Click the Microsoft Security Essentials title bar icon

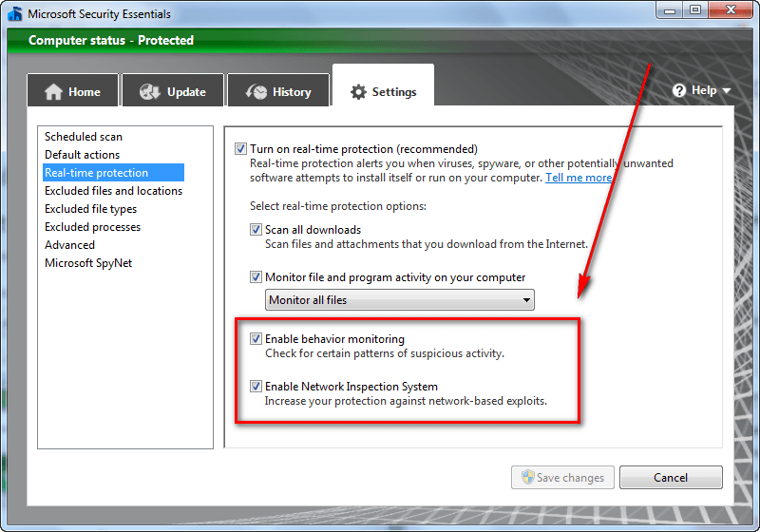(15, 13)
